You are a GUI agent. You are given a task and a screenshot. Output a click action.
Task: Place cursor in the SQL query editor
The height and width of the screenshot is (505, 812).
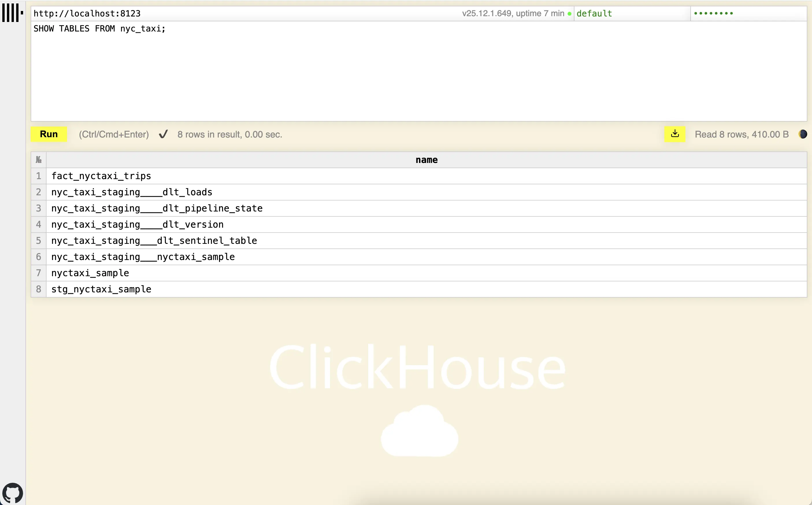(234, 67)
